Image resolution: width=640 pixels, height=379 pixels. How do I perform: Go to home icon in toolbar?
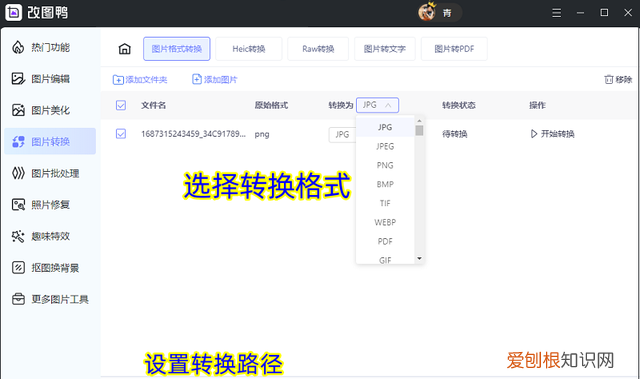click(124, 49)
